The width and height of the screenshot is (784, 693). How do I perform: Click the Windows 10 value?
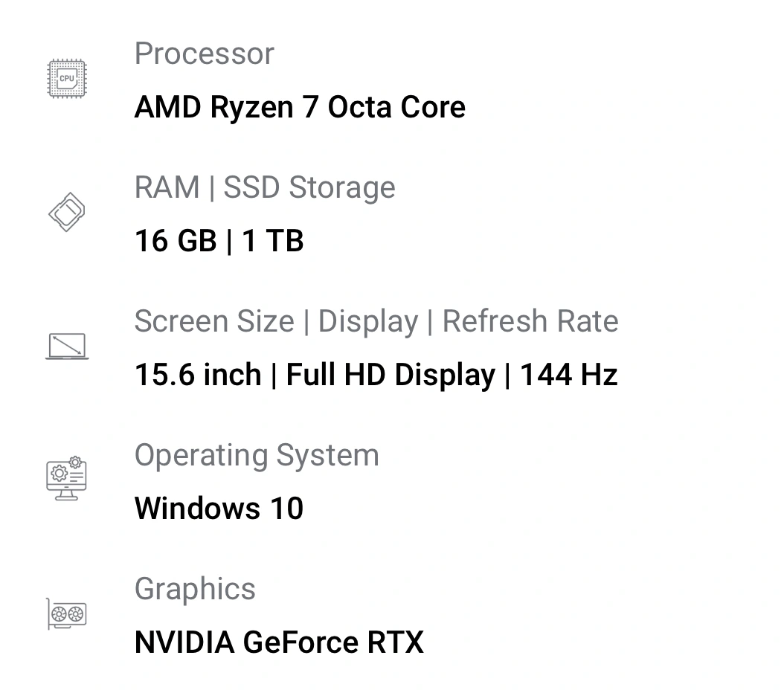219,509
